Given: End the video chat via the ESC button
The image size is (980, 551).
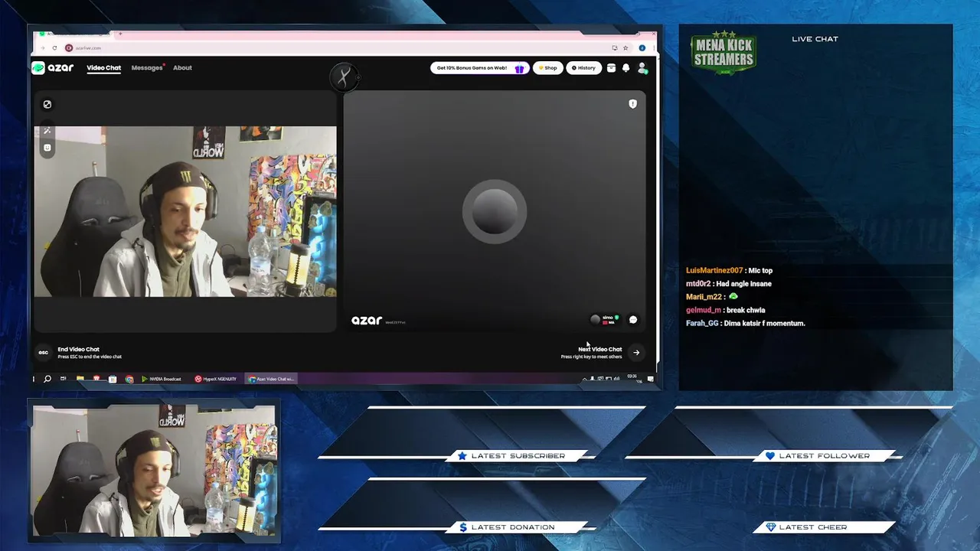Looking at the screenshot, I should tap(43, 353).
